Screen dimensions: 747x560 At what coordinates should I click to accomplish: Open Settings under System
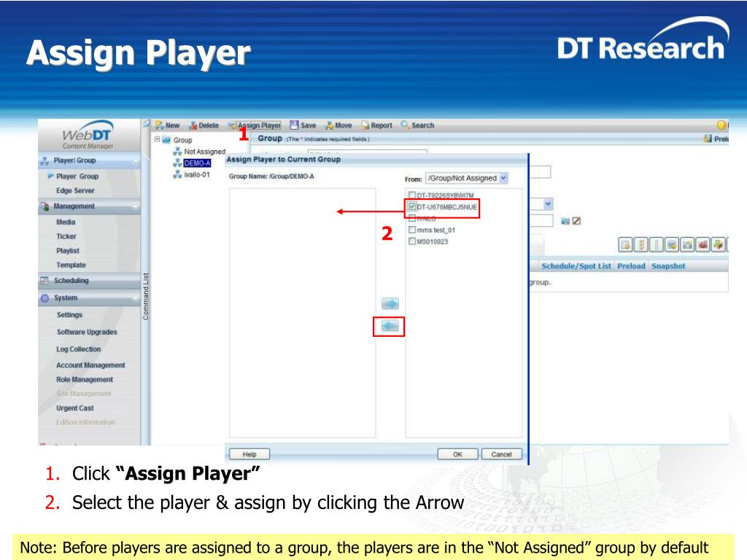(69, 315)
